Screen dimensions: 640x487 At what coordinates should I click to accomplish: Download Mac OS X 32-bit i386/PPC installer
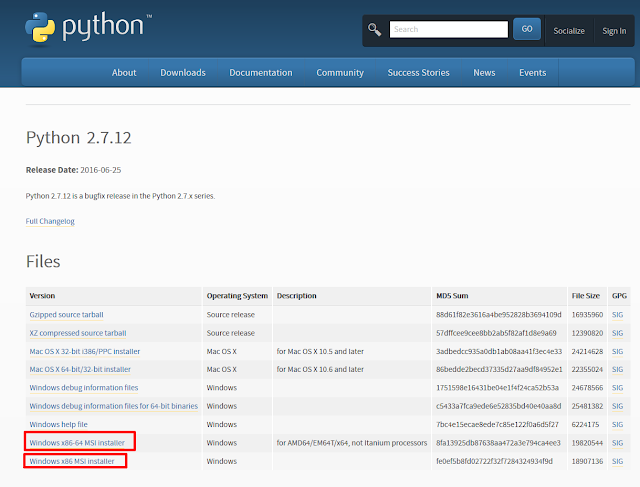(x=84, y=351)
